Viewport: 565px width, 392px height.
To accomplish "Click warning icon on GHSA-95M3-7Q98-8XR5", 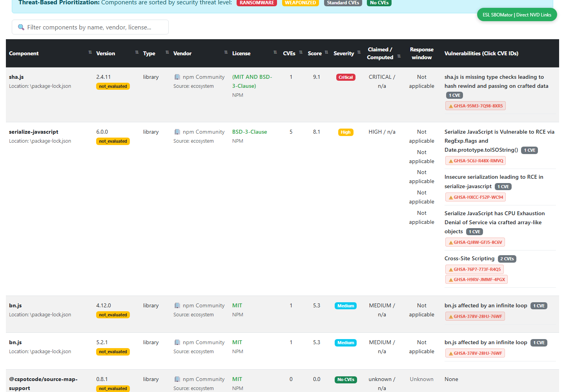I will [x=451, y=106].
